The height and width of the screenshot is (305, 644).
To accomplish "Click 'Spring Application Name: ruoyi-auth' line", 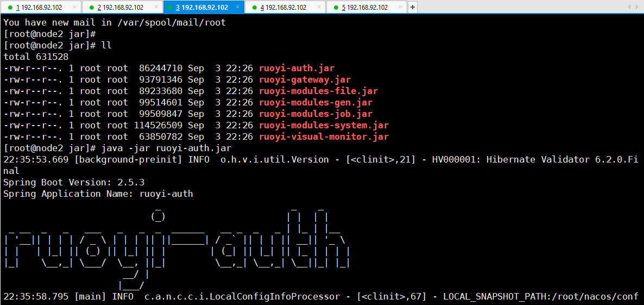I will click(98, 193).
